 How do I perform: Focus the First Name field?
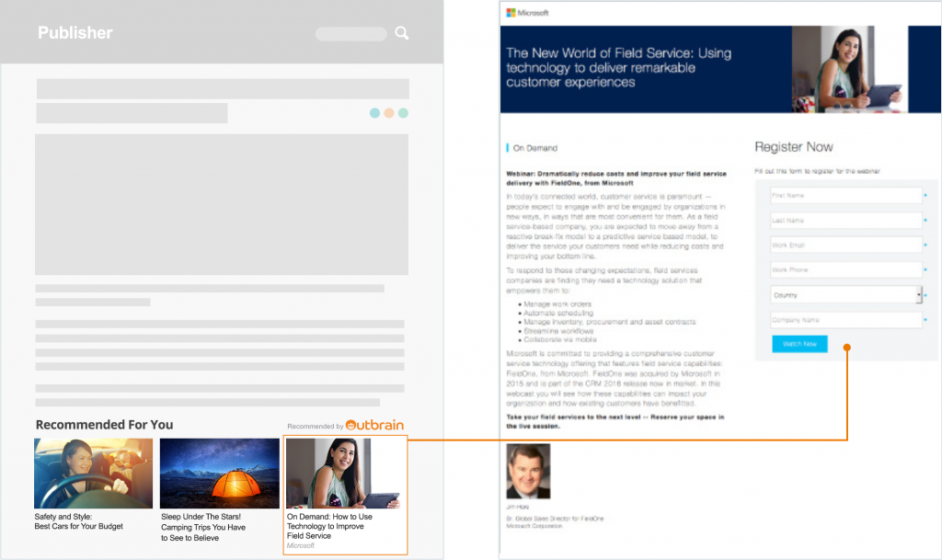click(x=845, y=196)
